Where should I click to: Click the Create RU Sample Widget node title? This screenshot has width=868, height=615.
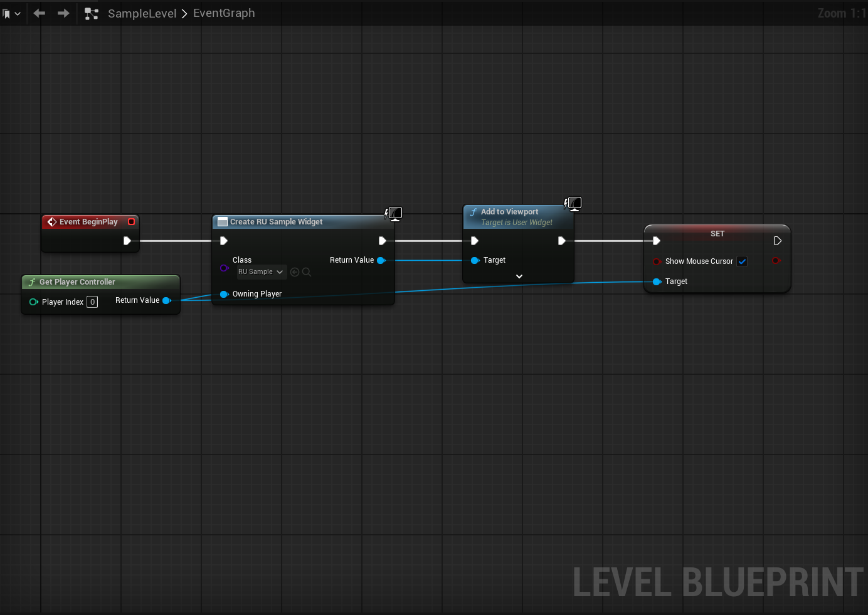click(276, 222)
